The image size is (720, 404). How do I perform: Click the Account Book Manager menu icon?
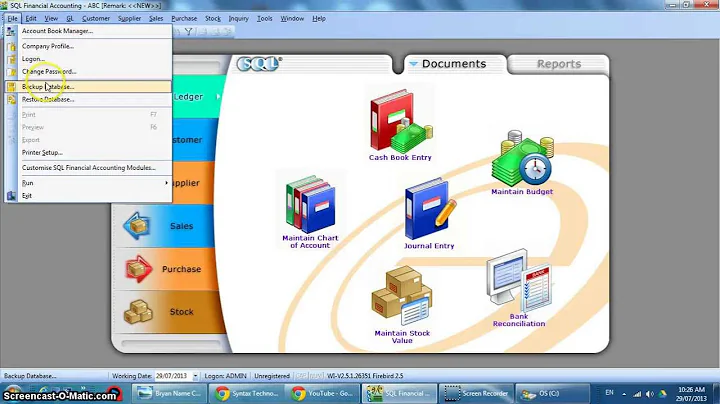pyautogui.click(x=11, y=31)
